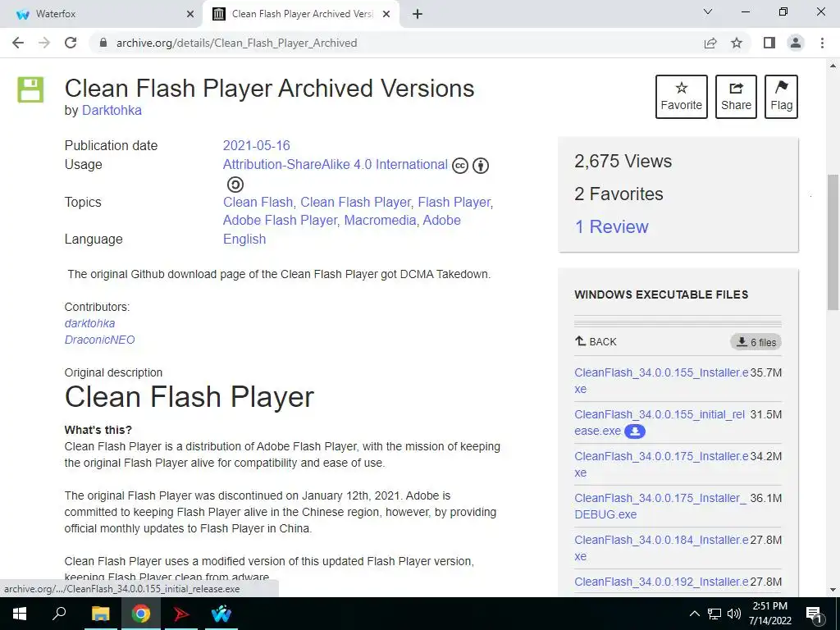Download CleanFlash_34.0.0.155_Installer.exe
Viewport: 840px width, 630px height.
pyautogui.click(x=661, y=381)
